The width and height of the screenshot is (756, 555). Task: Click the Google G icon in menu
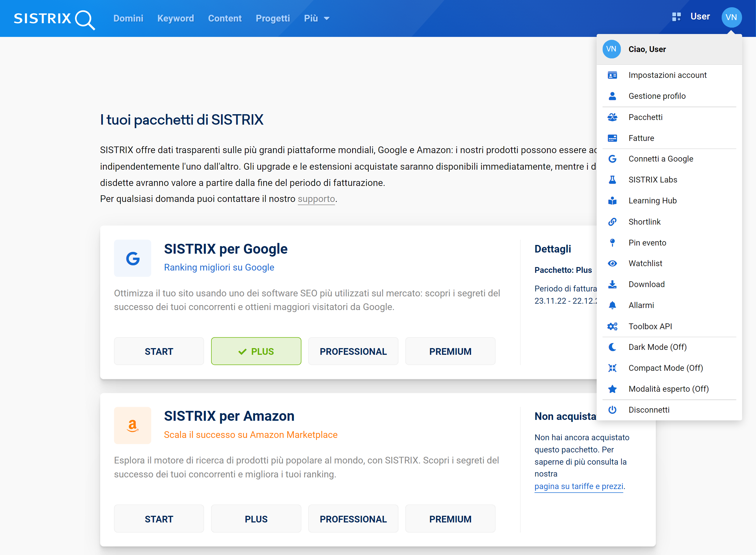(612, 159)
